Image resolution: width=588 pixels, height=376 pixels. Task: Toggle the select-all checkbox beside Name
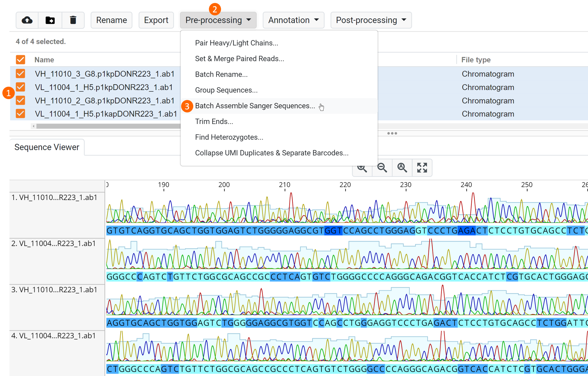click(20, 60)
